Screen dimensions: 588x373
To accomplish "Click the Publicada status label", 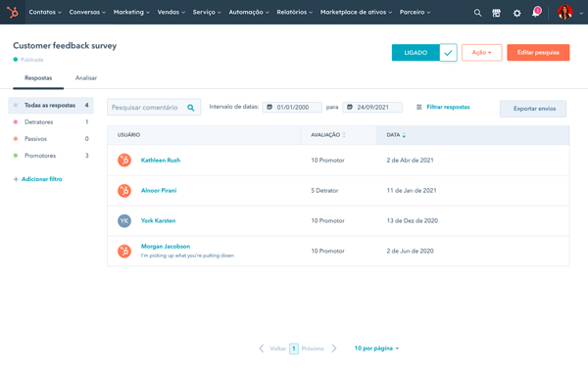I will pyautogui.click(x=32, y=60).
